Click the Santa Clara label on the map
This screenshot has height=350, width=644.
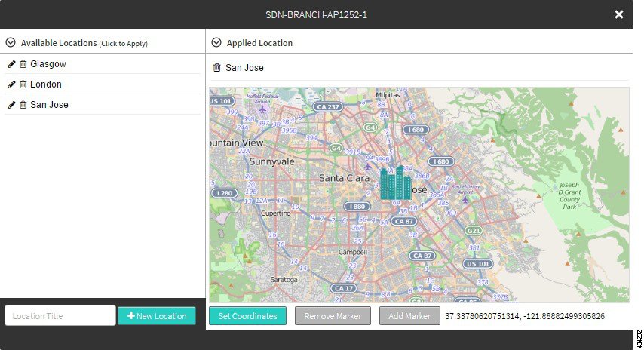coord(344,178)
